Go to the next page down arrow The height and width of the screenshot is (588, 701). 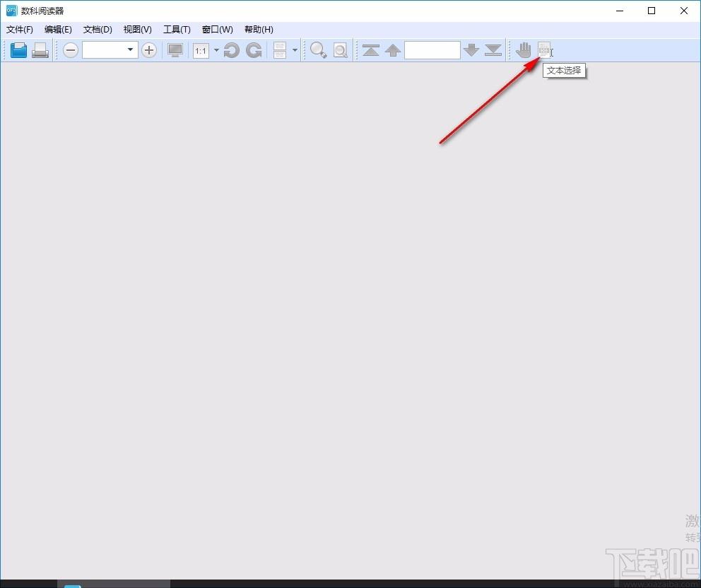(471, 50)
